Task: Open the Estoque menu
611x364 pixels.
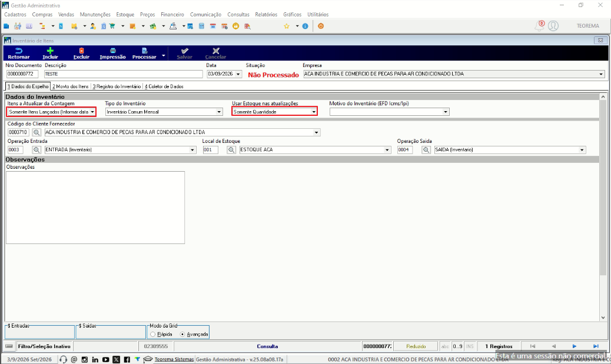Action: (x=125, y=14)
